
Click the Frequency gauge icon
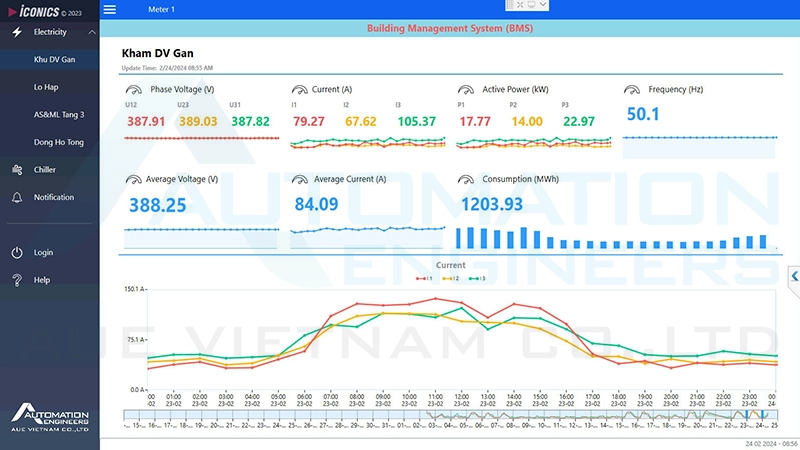coord(632,90)
